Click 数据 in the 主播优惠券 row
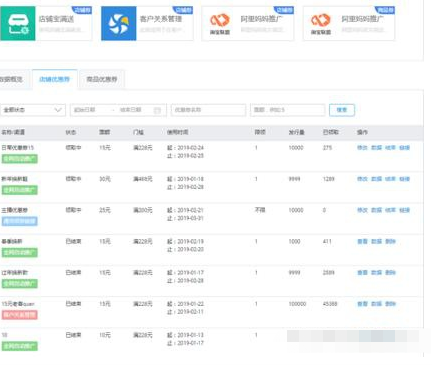The width and height of the screenshot is (432, 365). pos(376,210)
